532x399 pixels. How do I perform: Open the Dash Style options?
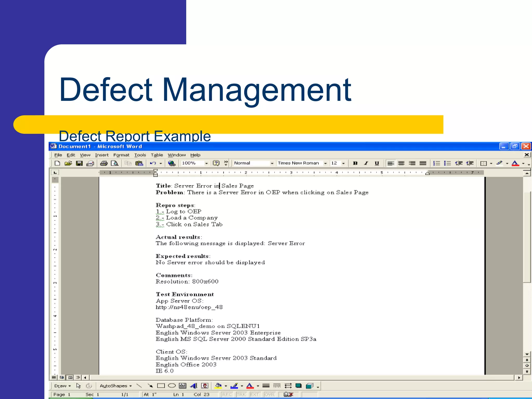[x=277, y=386]
